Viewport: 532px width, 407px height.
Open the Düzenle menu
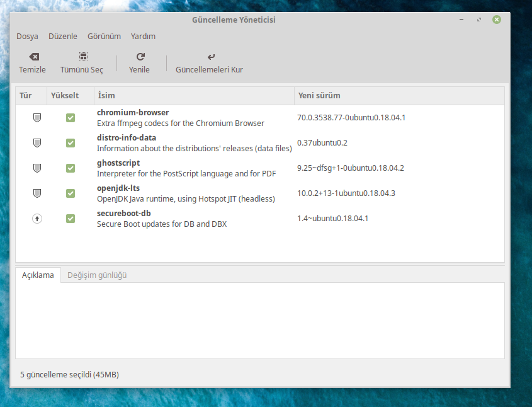(63, 37)
